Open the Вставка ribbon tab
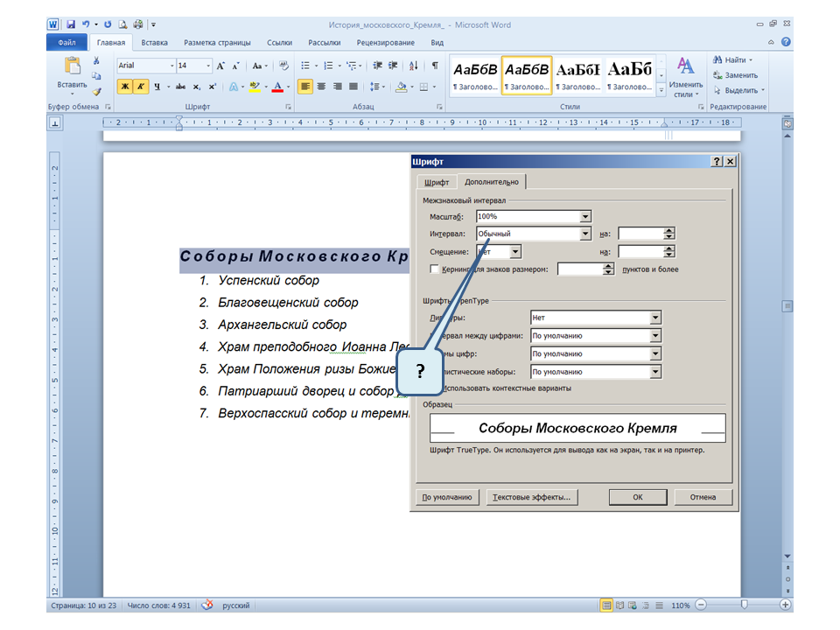 155,42
